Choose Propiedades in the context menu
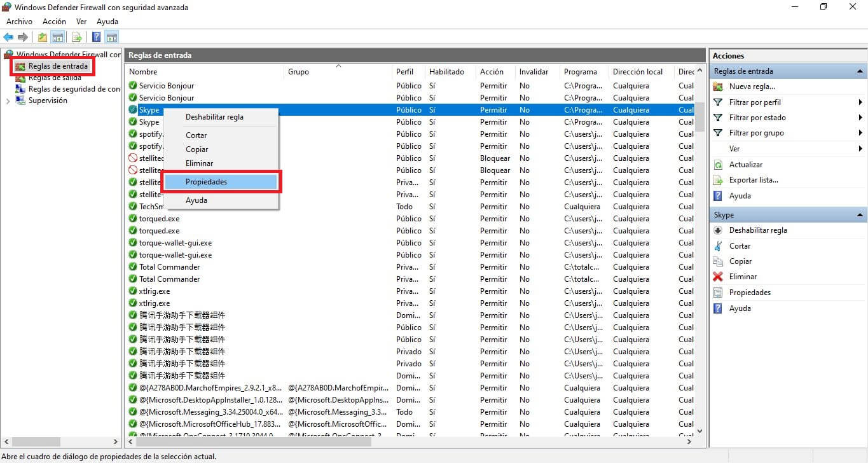 coord(221,182)
